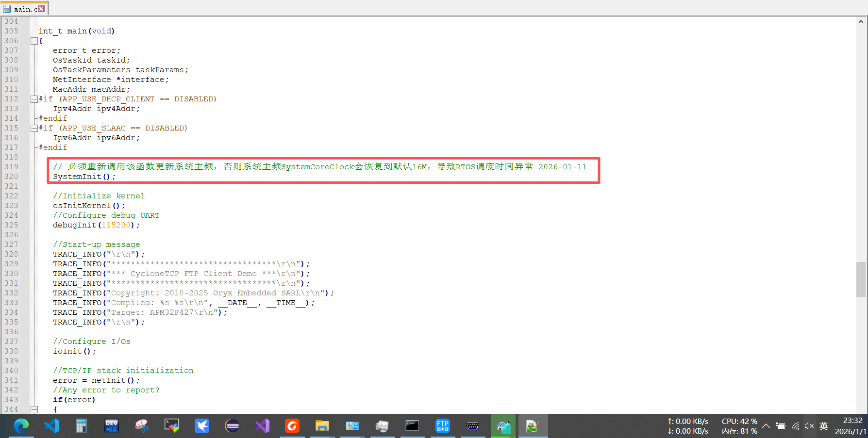Collapse the APP_USE_SLAAC #if fold marker
868x438 pixels.
coord(34,129)
